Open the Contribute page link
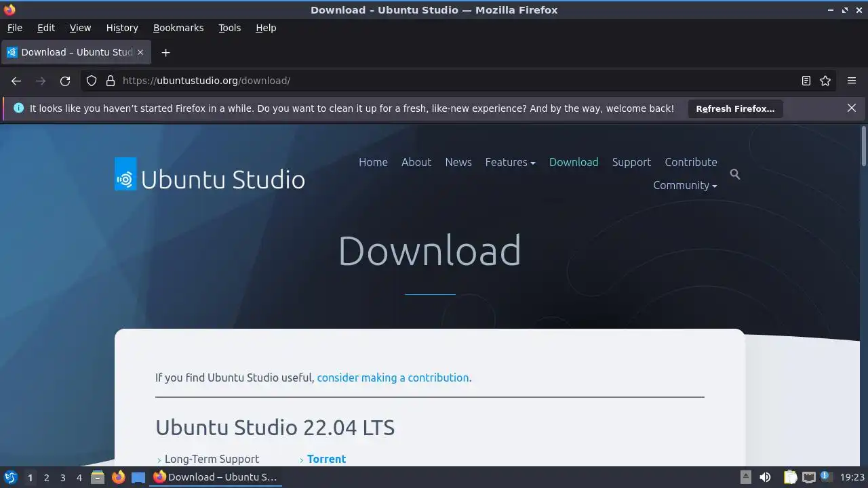868x488 pixels. 691,162
